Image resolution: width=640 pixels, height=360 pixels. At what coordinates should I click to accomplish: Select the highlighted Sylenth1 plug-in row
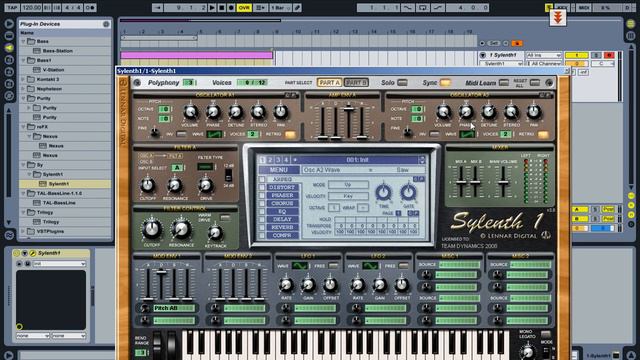click(65, 184)
